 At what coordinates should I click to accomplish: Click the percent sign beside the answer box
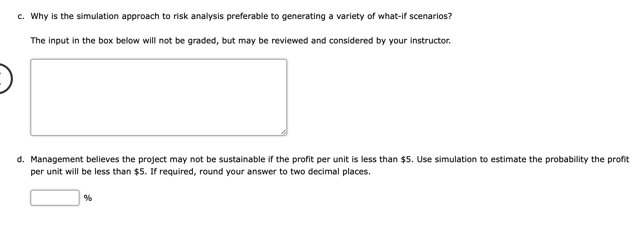(x=87, y=197)
